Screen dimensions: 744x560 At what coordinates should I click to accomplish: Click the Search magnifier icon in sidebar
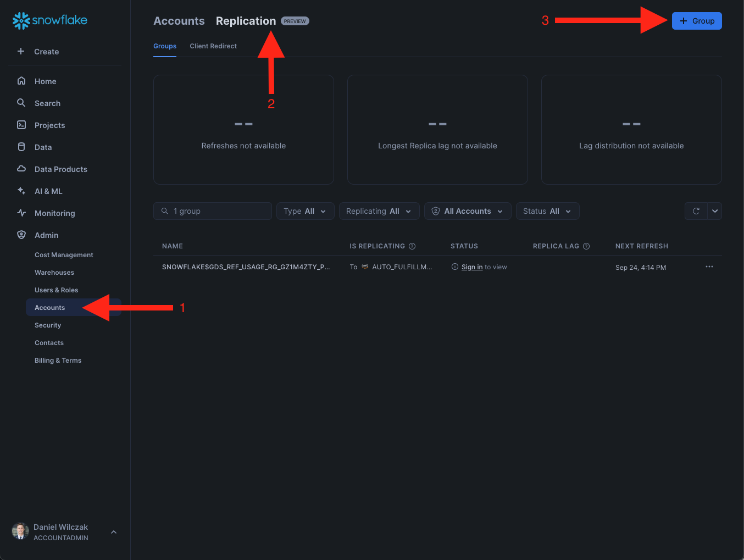pyautogui.click(x=21, y=103)
